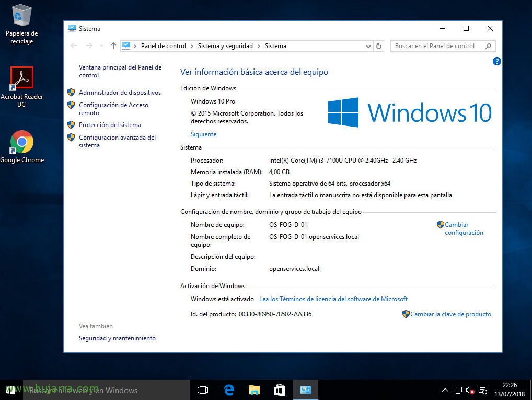Viewport: 532px width, 400px height.
Task: Expand the chevron before Panel de control
Action: [135, 46]
